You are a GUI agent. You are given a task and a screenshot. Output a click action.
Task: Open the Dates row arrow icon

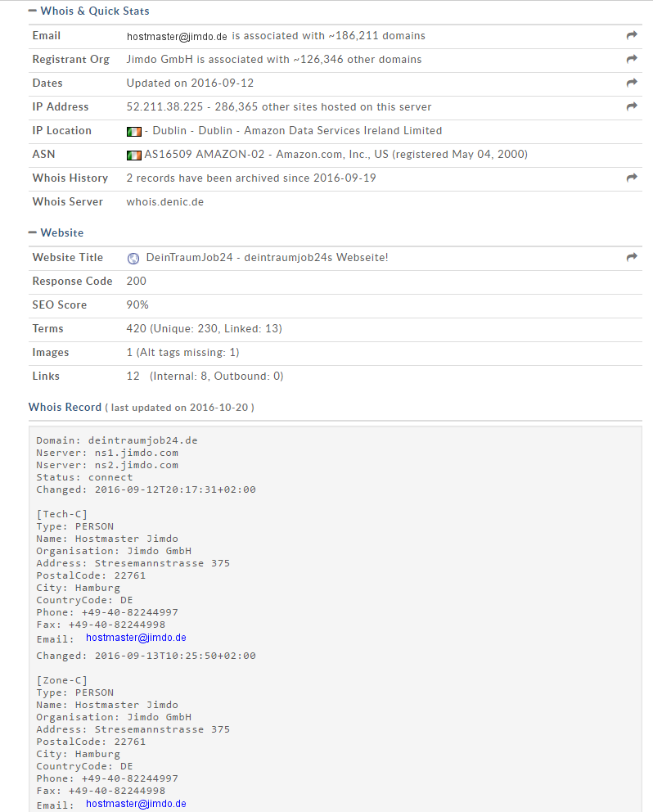(x=631, y=83)
